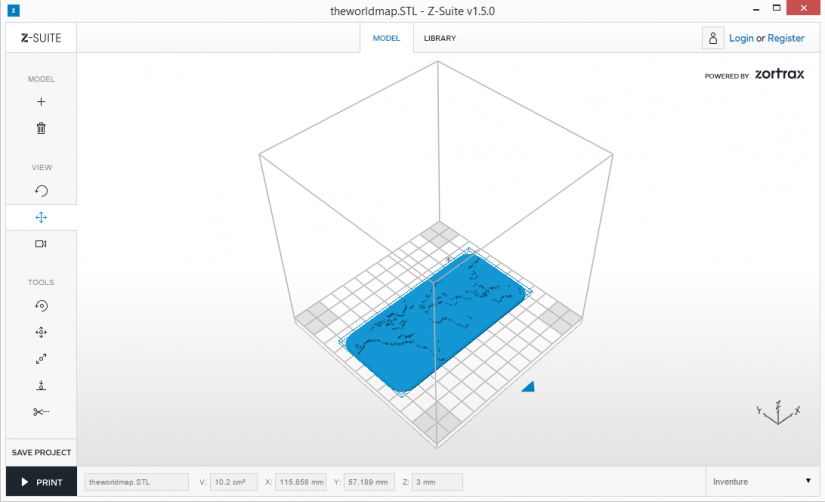Add a new model with plus icon

[41, 102]
